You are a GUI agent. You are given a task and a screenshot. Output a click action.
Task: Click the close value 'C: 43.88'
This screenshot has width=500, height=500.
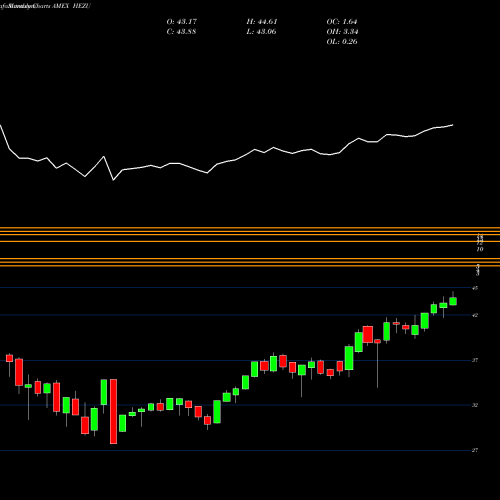coord(181,32)
